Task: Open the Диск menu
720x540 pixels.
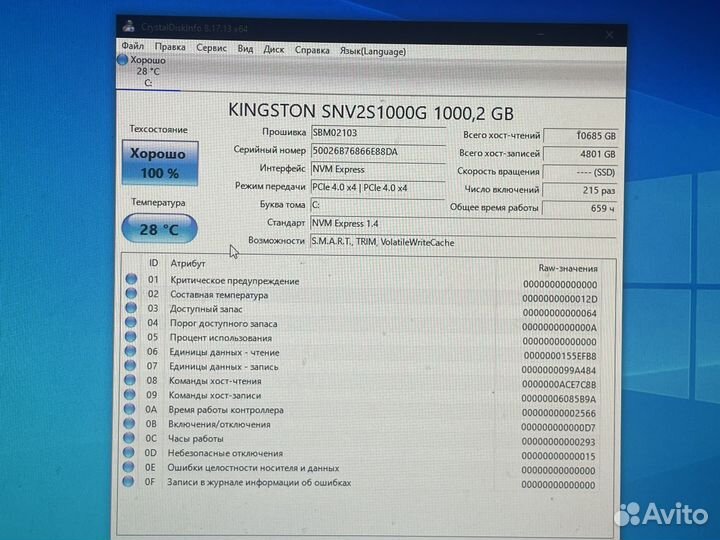Action: (x=274, y=49)
